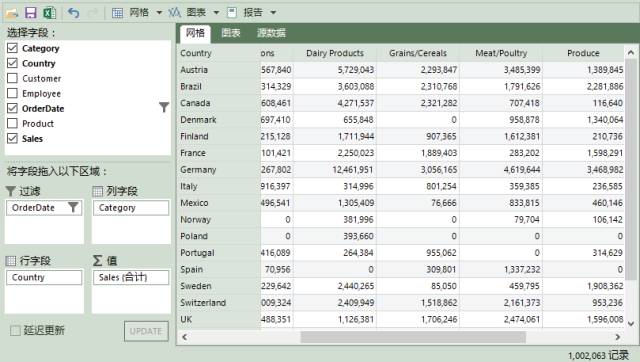Expand the 报告 dropdown arrow in toolbar
Screen dimensions: 640x362
click(x=273, y=13)
